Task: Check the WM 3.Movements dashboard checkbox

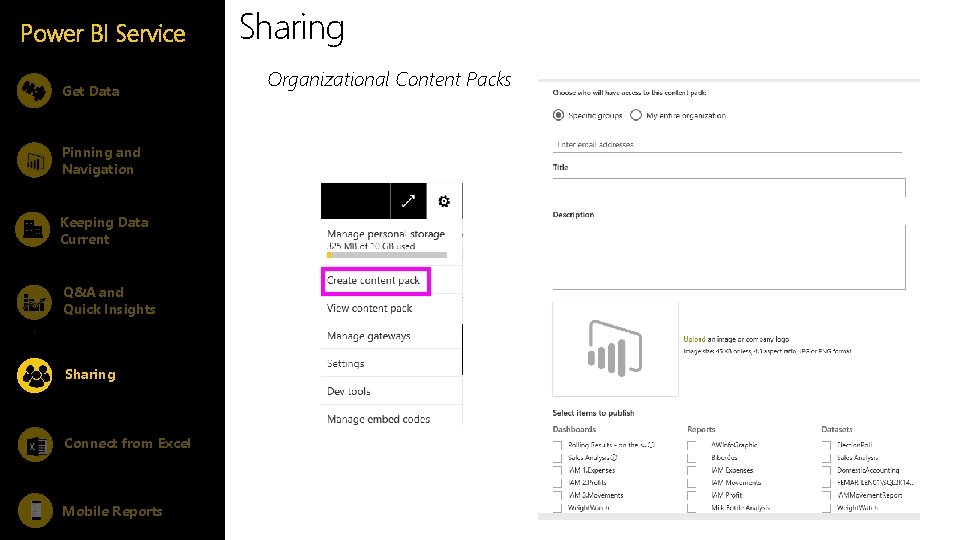Action: pos(557,495)
